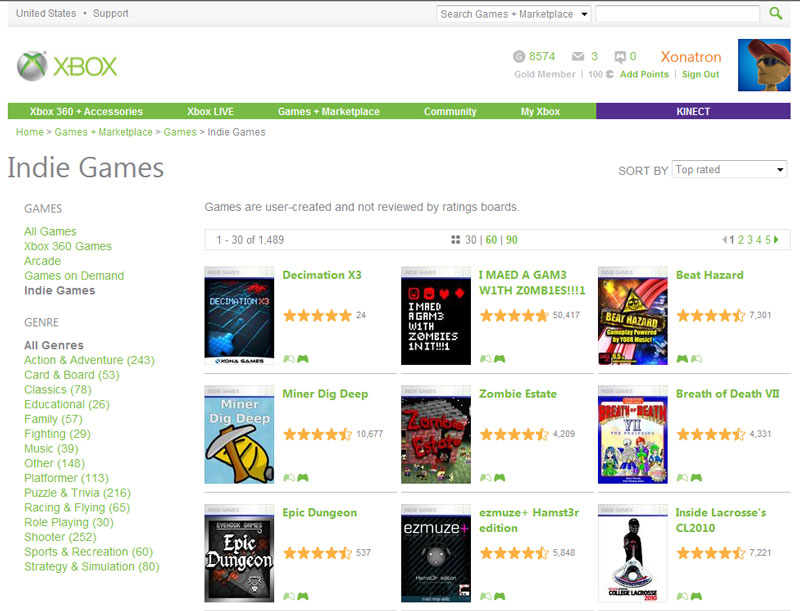This screenshot has height=611, width=800.
Task: Click Zombie Estate controller icons
Action: 492,477
